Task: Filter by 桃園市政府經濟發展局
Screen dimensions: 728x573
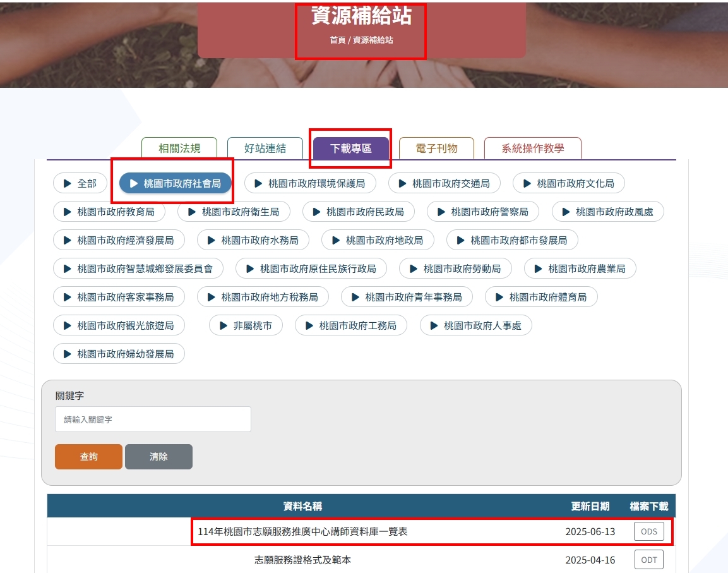Action: [119, 240]
